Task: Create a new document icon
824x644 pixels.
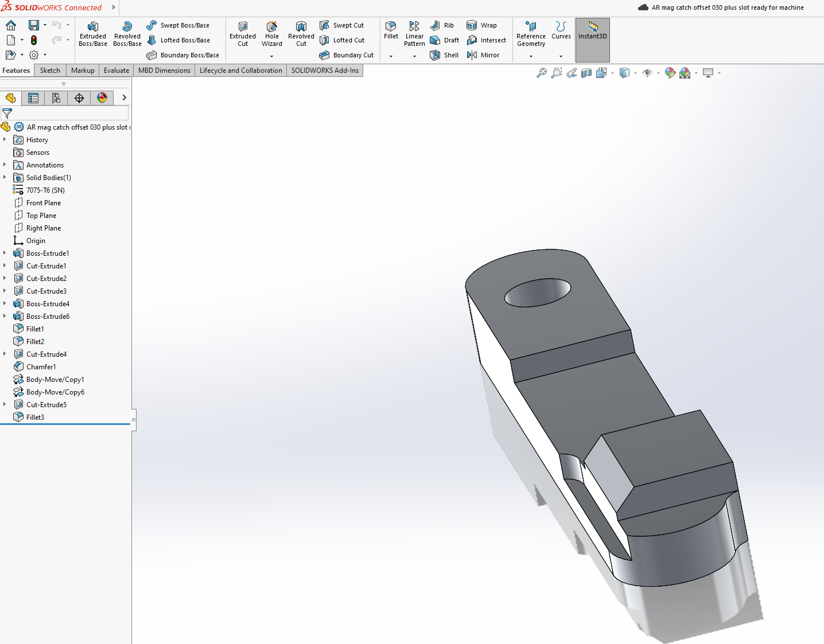Action: (x=11, y=40)
